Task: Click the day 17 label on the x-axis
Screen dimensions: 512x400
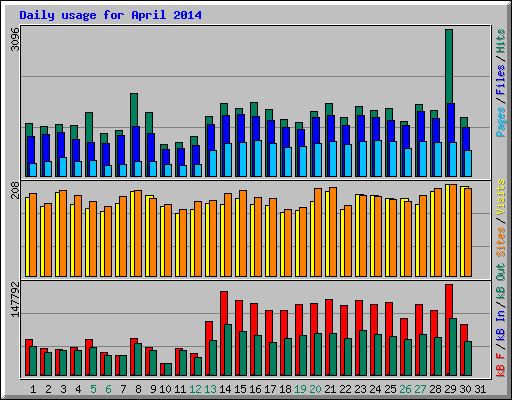Action: click(x=270, y=389)
